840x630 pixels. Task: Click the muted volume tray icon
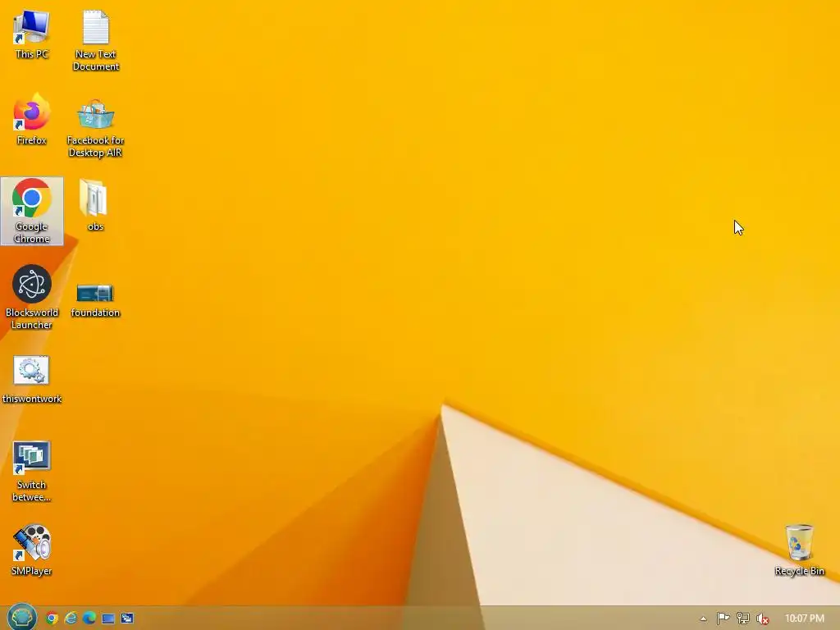(762, 619)
